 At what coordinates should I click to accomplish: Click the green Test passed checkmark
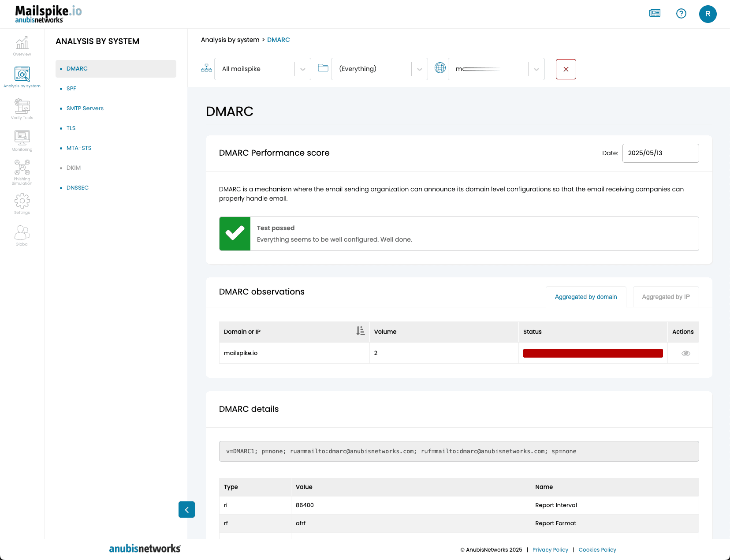pyautogui.click(x=235, y=234)
